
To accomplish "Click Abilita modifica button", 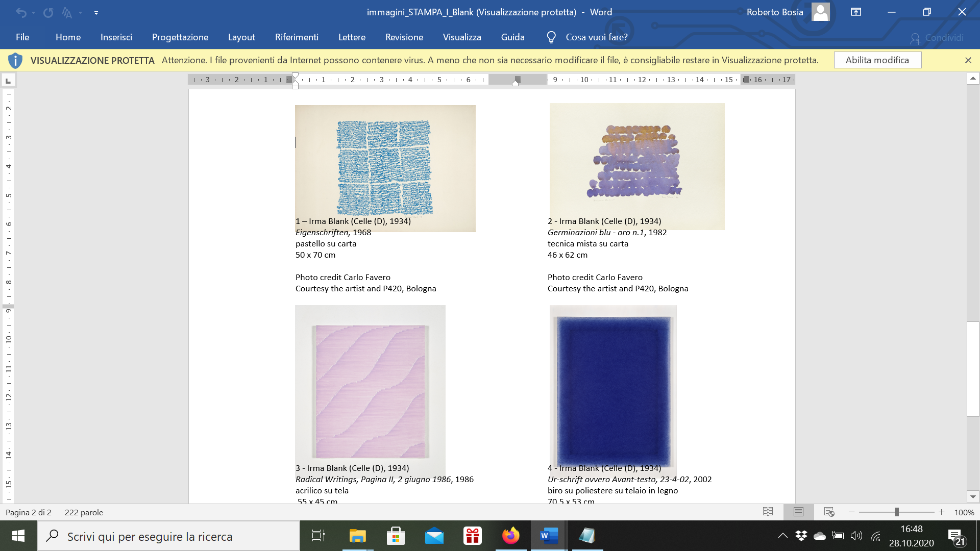I will 877,60.
